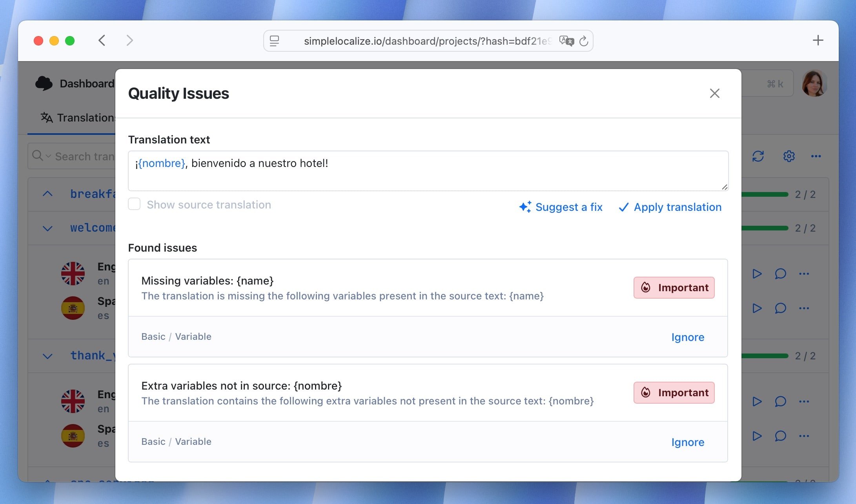Collapse the breakfast key group chevron
Image resolution: width=856 pixels, height=504 pixels.
[47, 194]
